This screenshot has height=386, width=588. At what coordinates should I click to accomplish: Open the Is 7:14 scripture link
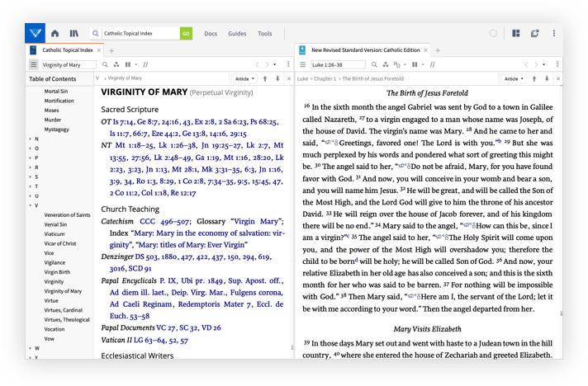[x=123, y=122]
